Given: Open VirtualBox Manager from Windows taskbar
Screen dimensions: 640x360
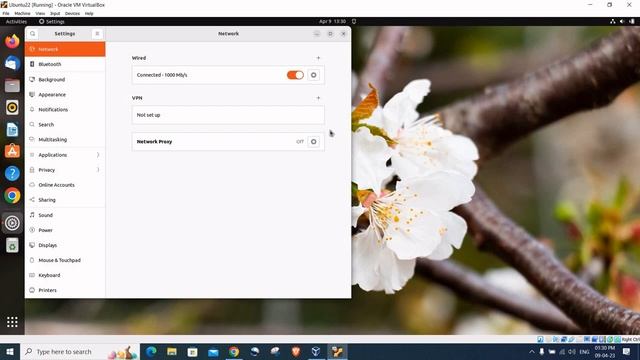Looking at the screenshot, I should [316, 351].
